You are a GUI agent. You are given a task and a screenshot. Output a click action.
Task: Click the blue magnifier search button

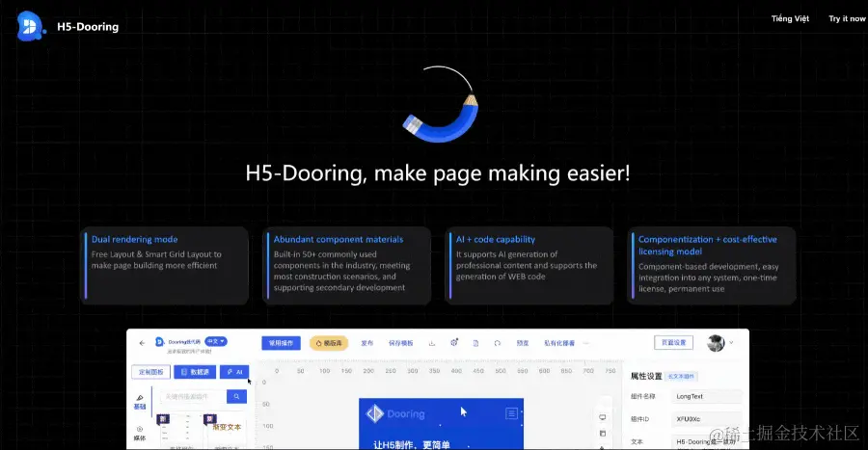pyautogui.click(x=237, y=396)
